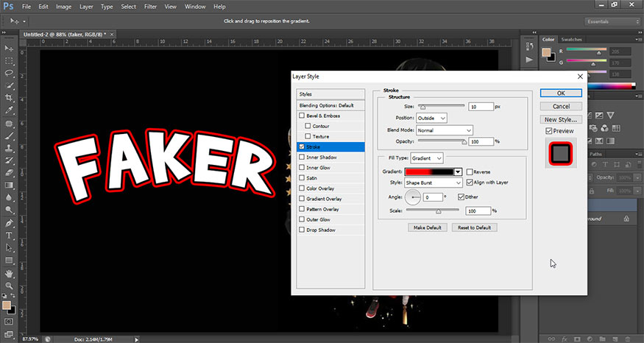Open the Image menu

63,7
